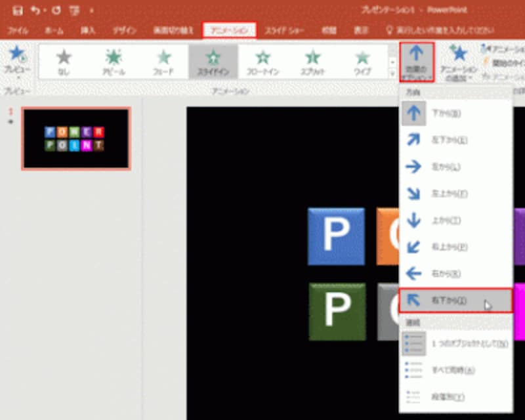Choose 左下から (From Bottom-Left) direction
525x420 pixels.
455,140
